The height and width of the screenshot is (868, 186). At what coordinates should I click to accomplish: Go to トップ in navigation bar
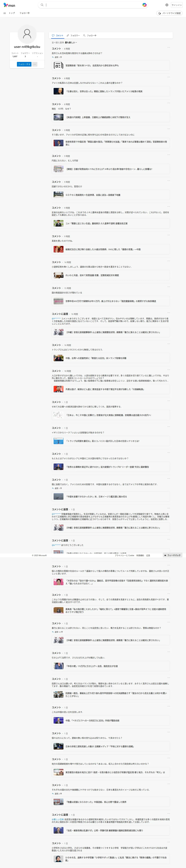pyautogui.click(x=12, y=13)
